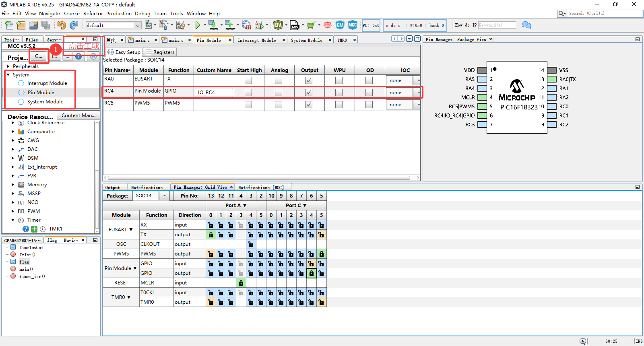The height and width of the screenshot is (346, 644).
Task: Toggle the locked MCLR pin A3 lock
Action: (x=241, y=283)
